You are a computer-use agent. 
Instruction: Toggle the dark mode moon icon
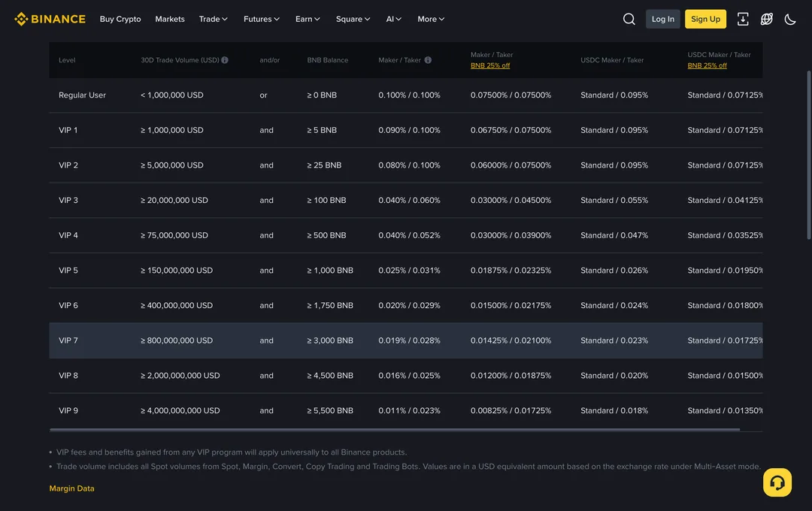click(x=790, y=19)
